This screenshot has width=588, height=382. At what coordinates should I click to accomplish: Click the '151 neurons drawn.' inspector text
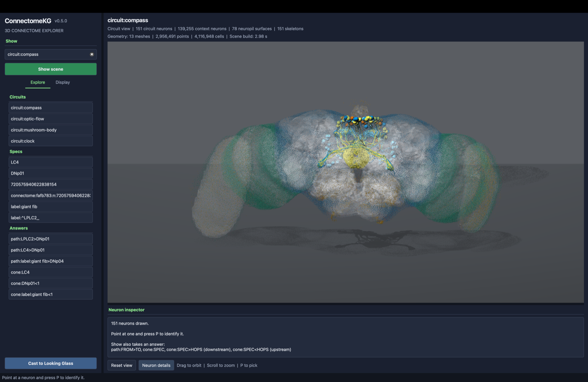point(130,323)
